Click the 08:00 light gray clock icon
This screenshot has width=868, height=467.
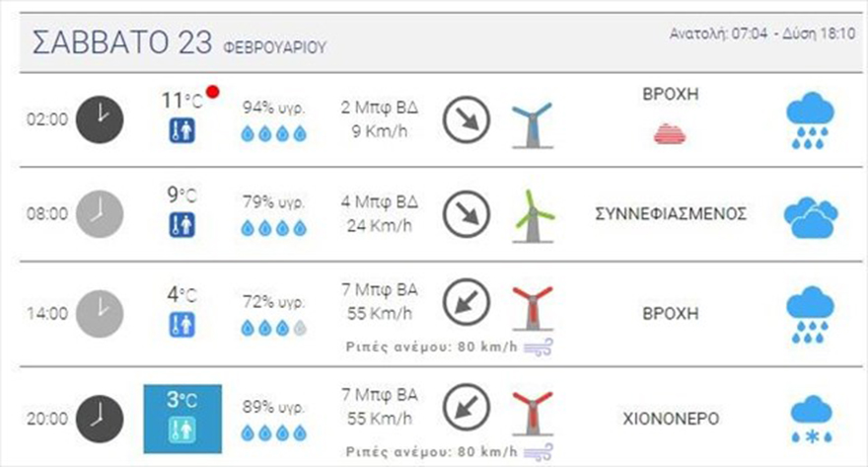point(101,213)
